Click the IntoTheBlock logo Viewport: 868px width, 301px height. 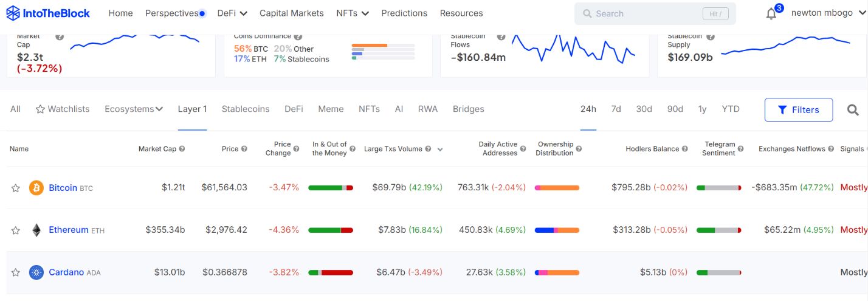coord(47,13)
